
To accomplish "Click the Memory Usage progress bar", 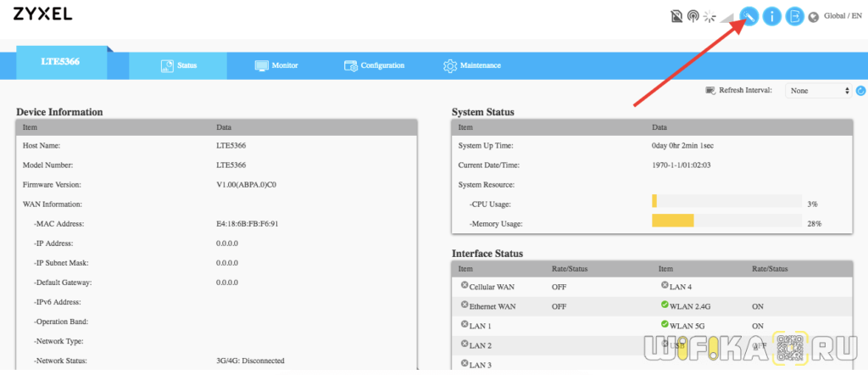I will [726, 223].
